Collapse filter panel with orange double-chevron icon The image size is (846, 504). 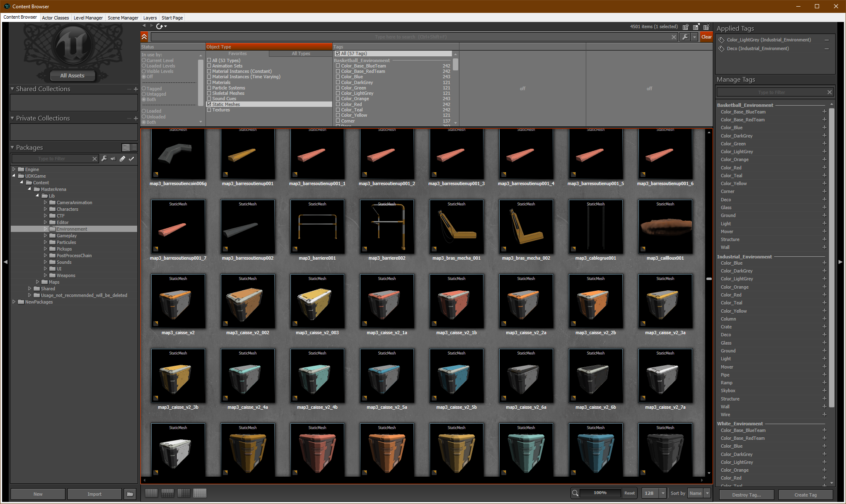144,37
